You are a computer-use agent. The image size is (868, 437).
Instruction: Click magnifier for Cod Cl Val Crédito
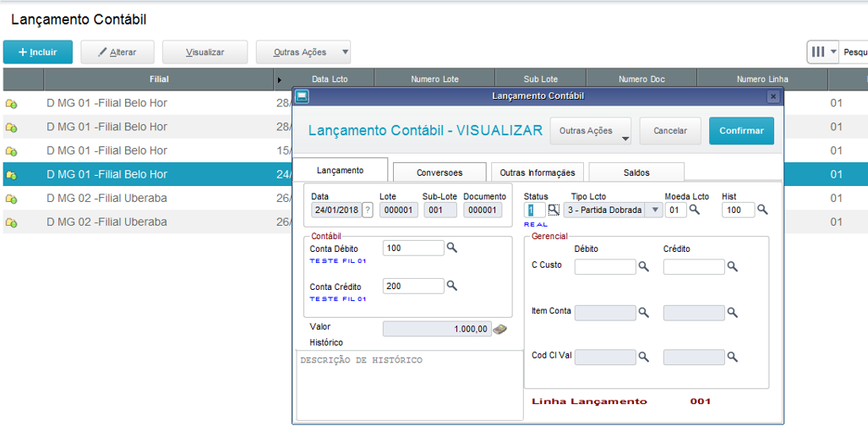point(733,357)
